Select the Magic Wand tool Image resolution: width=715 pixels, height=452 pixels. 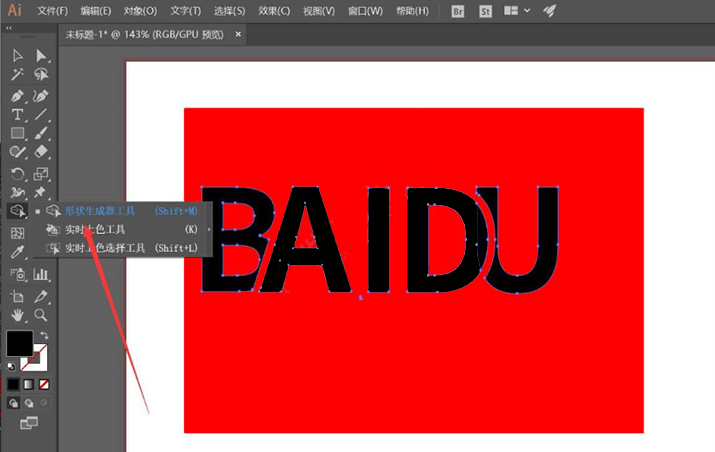tap(17, 74)
